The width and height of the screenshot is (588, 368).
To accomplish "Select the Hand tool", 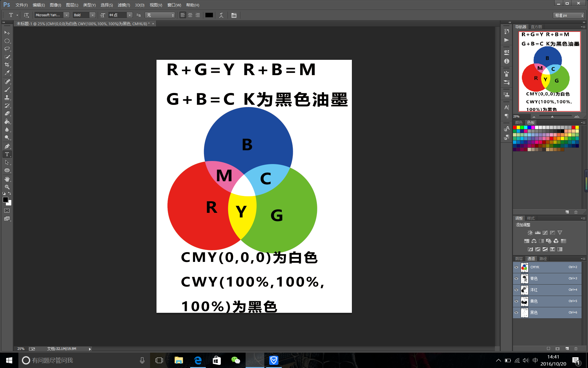I will [x=7, y=179].
